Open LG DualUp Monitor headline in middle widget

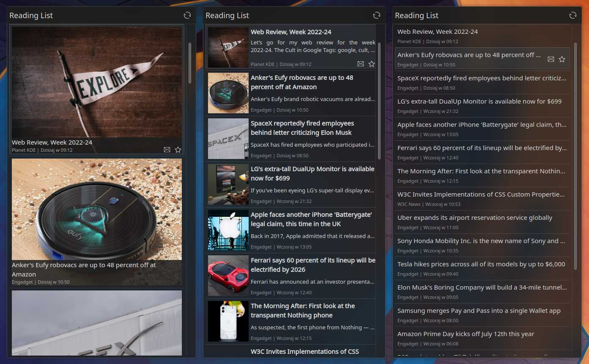[x=312, y=174]
